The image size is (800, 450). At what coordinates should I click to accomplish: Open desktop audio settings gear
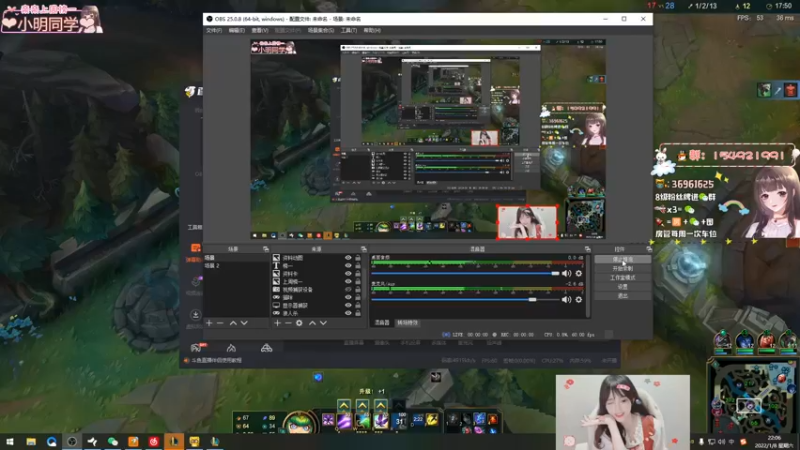pyautogui.click(x=579, y=273)
